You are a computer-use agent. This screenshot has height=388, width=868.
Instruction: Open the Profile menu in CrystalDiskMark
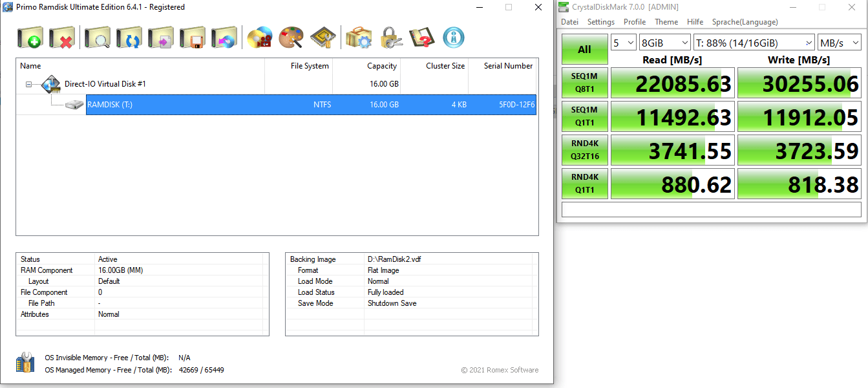(x=635, y=22)
